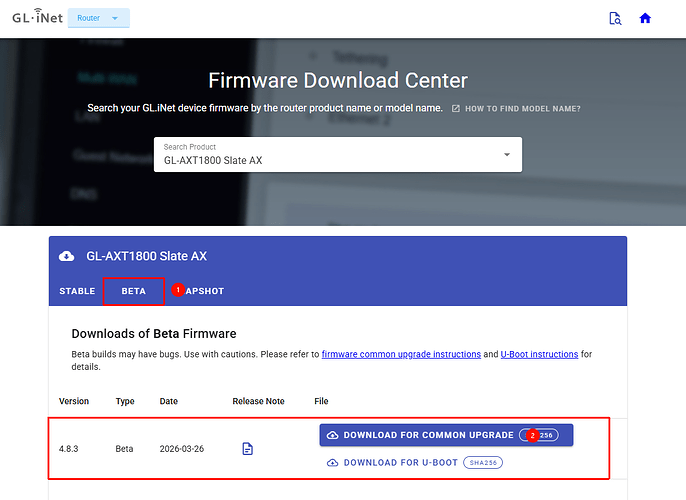Expand the Search Product dropdown arrow
Viewport: 686px width, 500px height.
coord(507,154)
